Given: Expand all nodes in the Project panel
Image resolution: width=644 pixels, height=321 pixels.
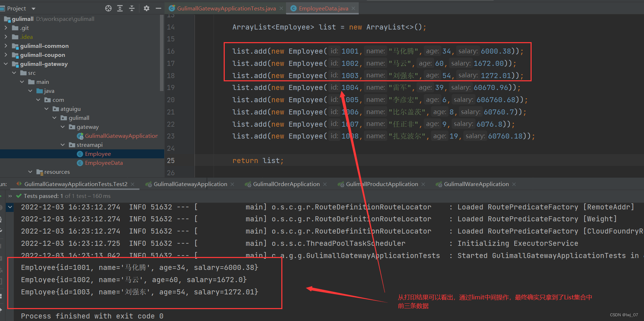Looking at the screenshot, I should [120, 8].
